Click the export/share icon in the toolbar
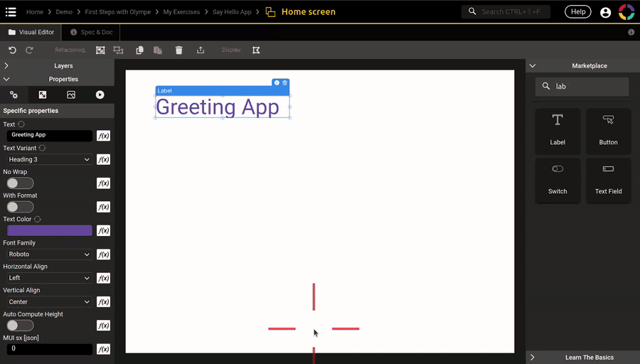640x364 pixels. (x=201, y=50)
